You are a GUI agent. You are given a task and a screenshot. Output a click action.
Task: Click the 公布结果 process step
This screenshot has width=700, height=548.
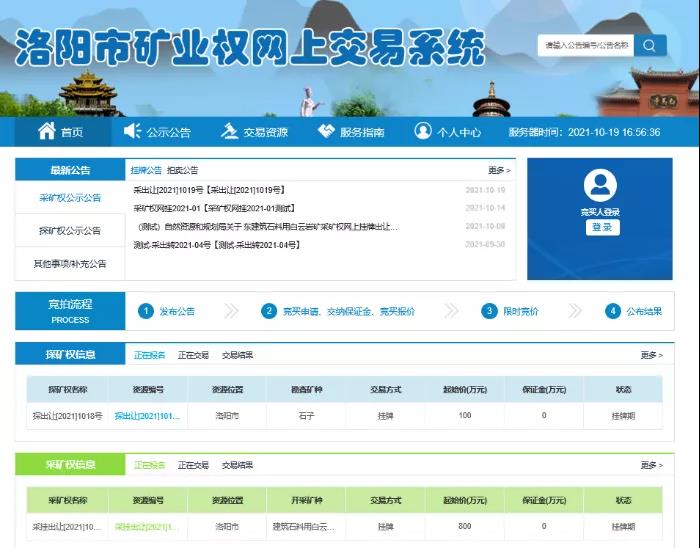click(x=644, y=311)
